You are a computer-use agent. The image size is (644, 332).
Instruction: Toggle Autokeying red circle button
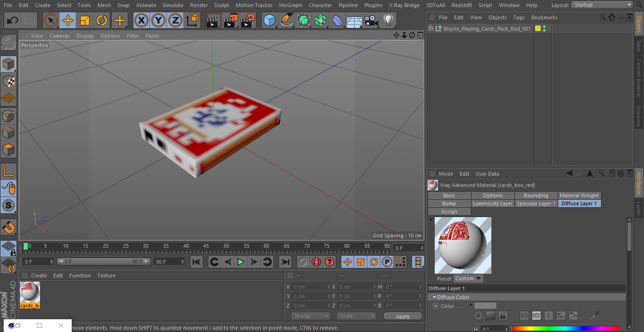(316, 262)
